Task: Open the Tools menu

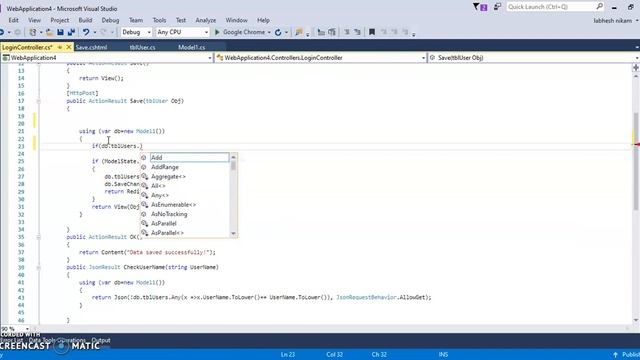Action: click(x=159, y=20)
